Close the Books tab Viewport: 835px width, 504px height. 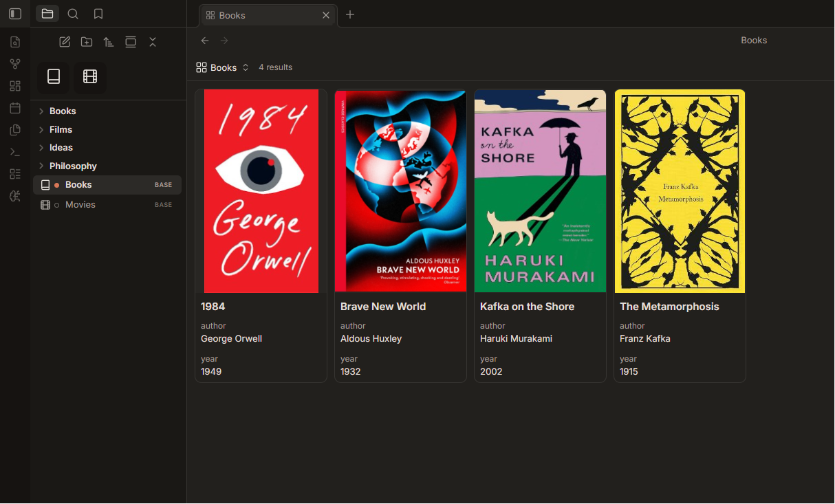coord(326,15)
